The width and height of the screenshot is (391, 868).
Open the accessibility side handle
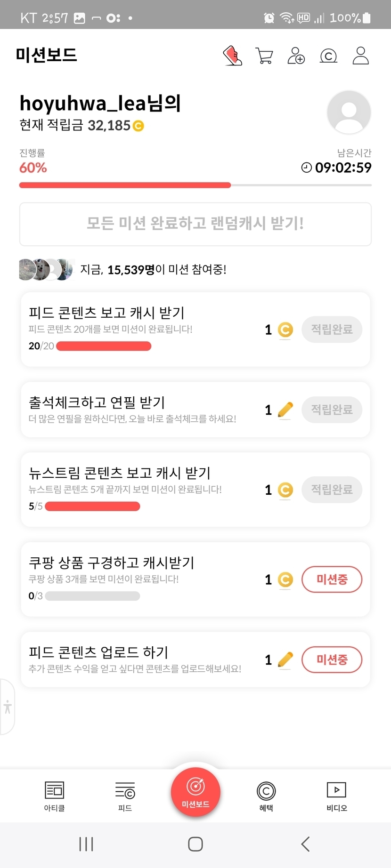pyautogui.click(x=8, y=707)
